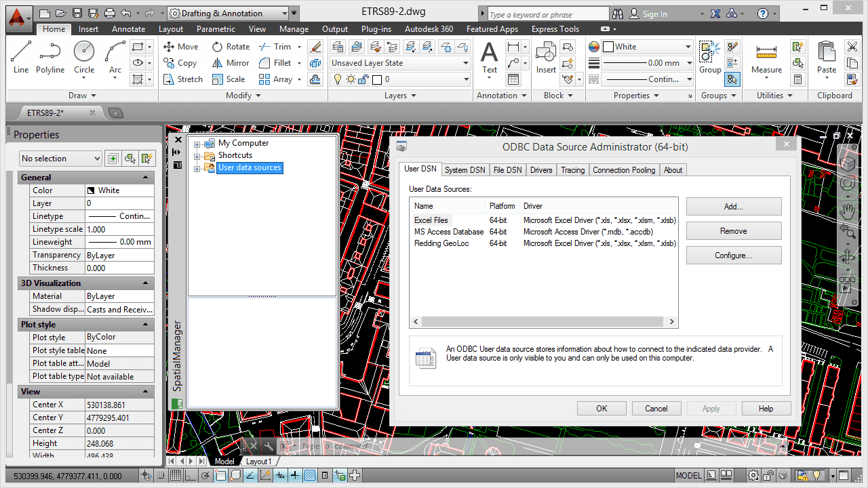868x488 pixels.
Task: Toggle MODEL space button in status bar
Action: pos(689,475)
